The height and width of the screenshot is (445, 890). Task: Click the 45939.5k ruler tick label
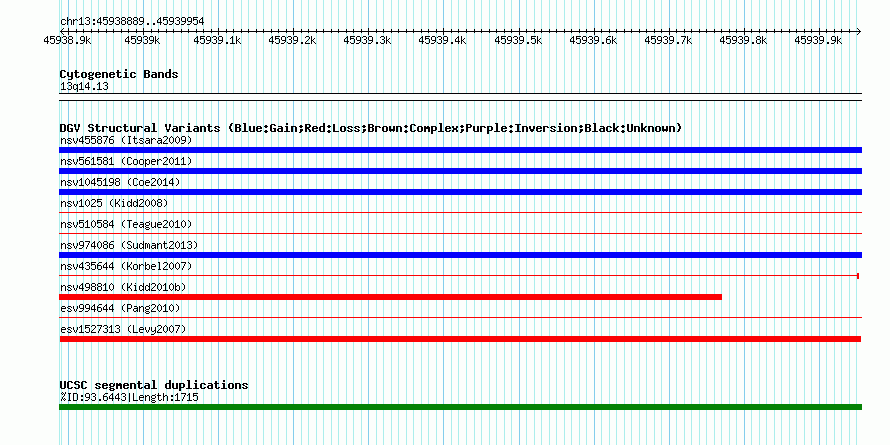coord(518,40)
